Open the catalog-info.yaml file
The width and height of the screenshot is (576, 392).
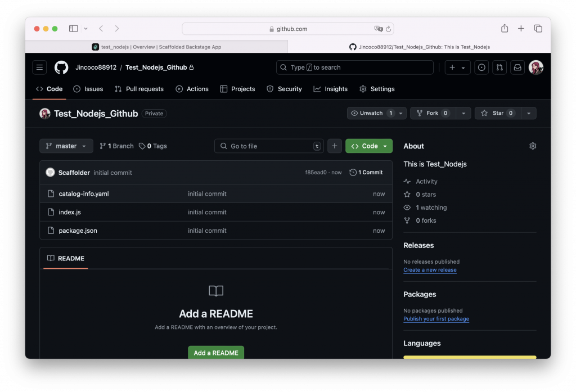click(x=84, y=193)
